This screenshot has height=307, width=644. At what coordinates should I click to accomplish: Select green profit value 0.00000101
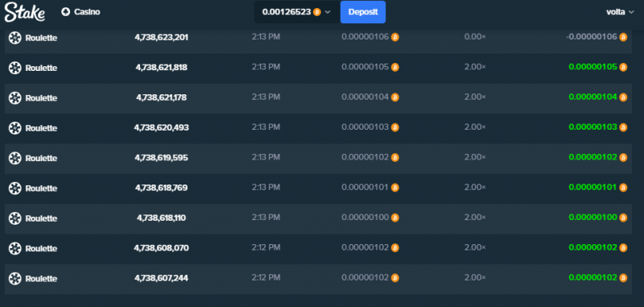(593, 188)
